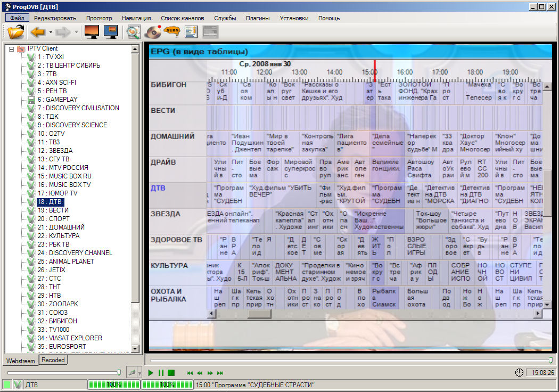Click the green Play button
This screenshot has width=559, height=392.
(151, 373)
